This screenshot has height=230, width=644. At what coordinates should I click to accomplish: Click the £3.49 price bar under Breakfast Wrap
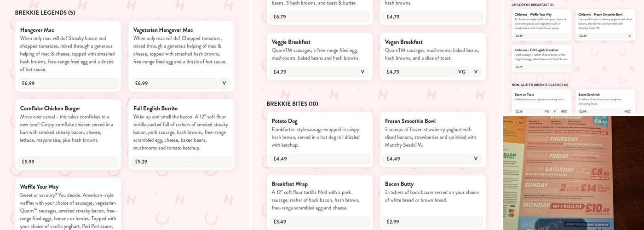[x=318, y=222]
